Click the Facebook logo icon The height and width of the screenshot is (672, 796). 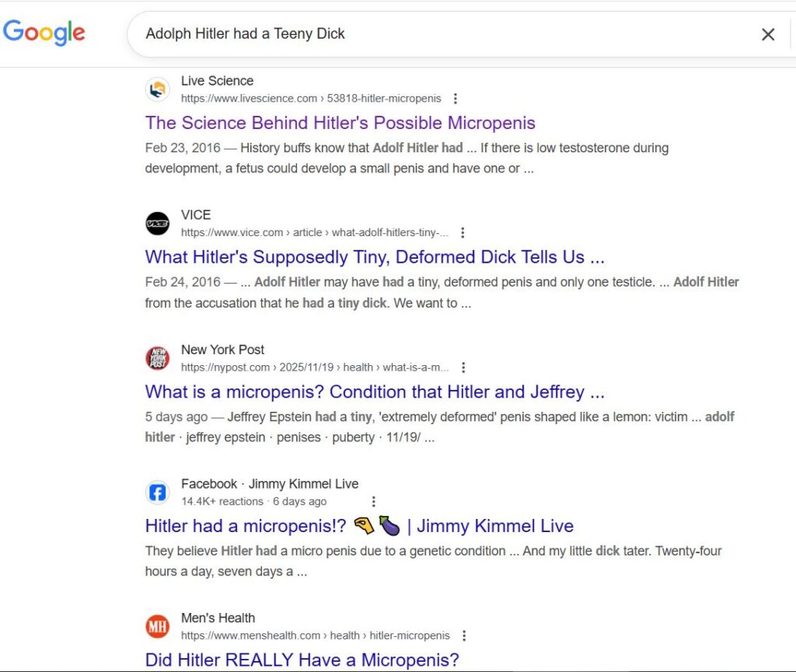[157, 493]
